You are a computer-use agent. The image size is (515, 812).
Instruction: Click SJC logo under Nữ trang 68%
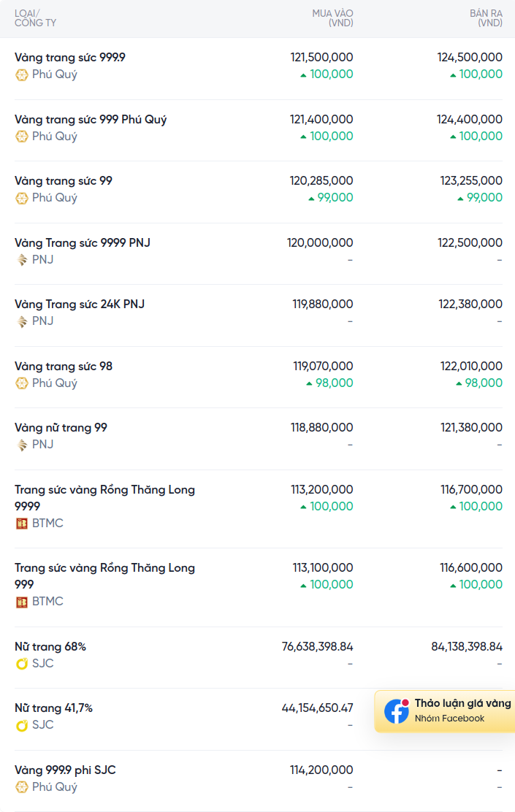22,664
